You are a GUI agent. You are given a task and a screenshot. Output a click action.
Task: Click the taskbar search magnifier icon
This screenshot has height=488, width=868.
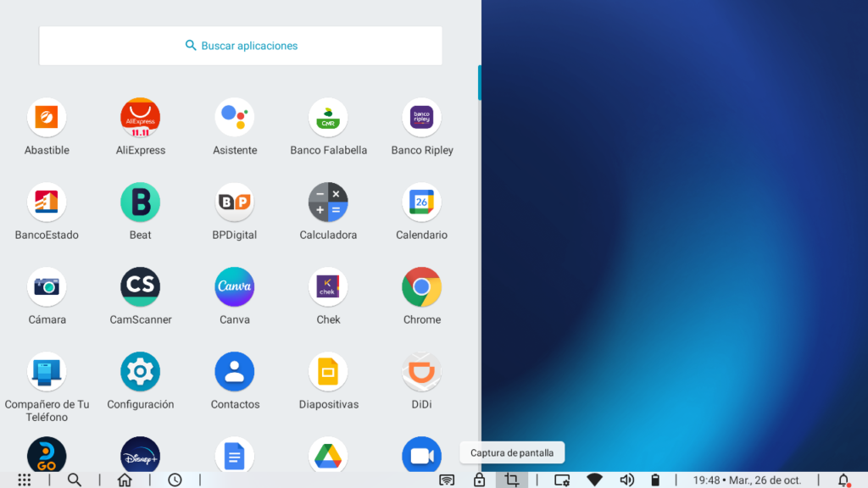tap(75, 480)
